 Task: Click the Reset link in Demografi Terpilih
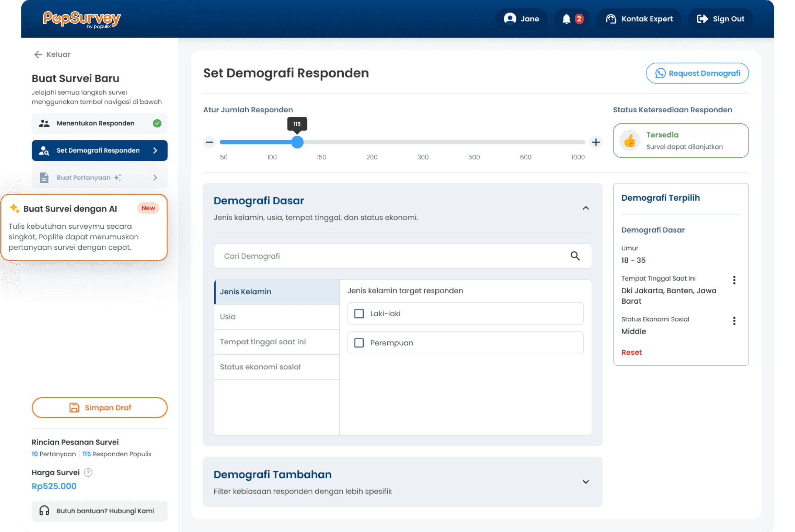(x=631, y=352)
